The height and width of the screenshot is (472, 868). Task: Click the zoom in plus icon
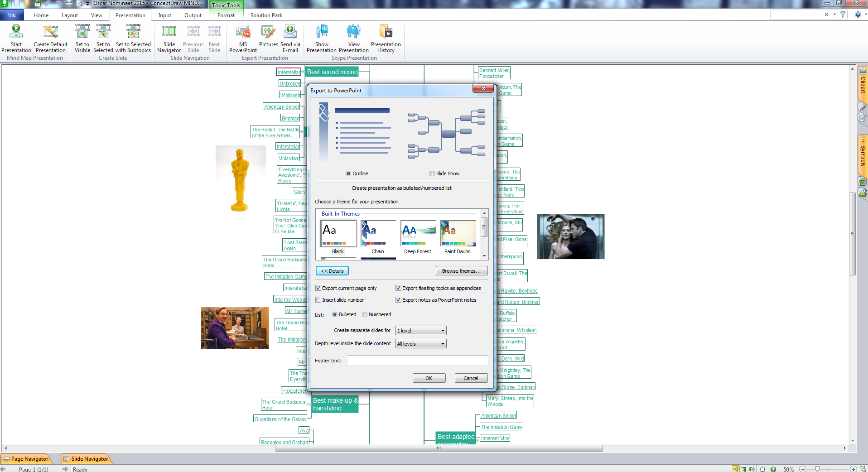[x=854, y=469]
